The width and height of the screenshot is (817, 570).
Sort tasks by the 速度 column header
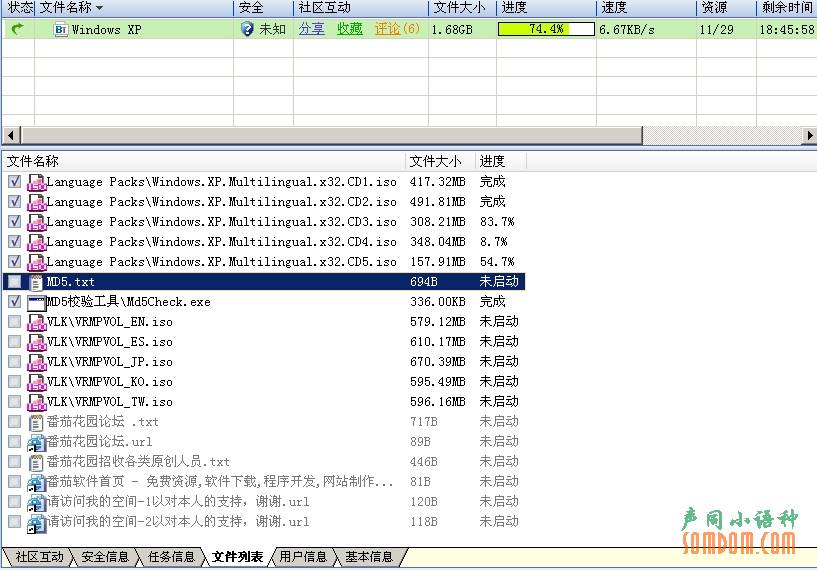(x=646, y=8)
